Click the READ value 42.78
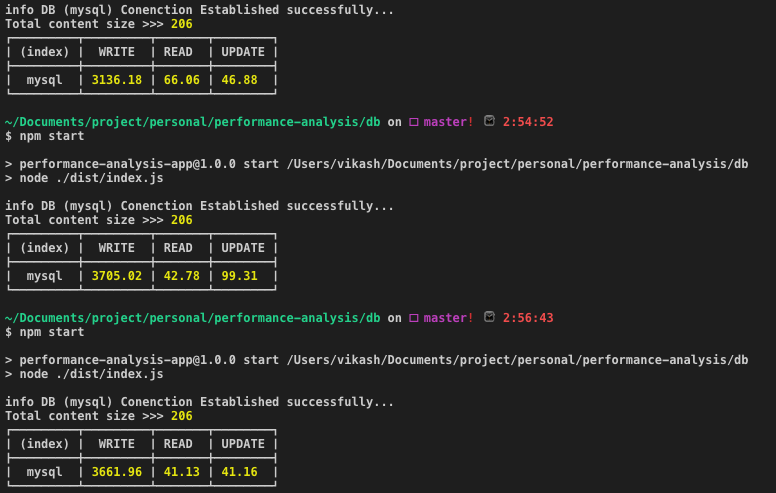 (x=180, y=276)
